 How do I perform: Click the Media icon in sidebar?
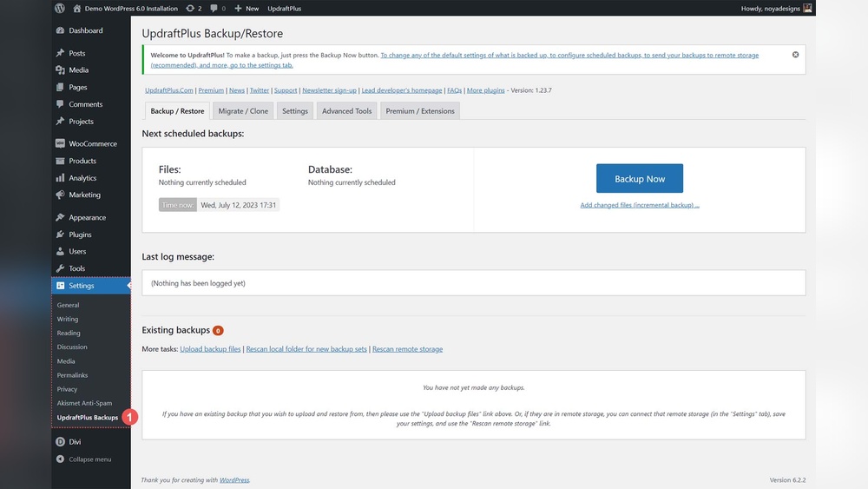coord(61,69)
